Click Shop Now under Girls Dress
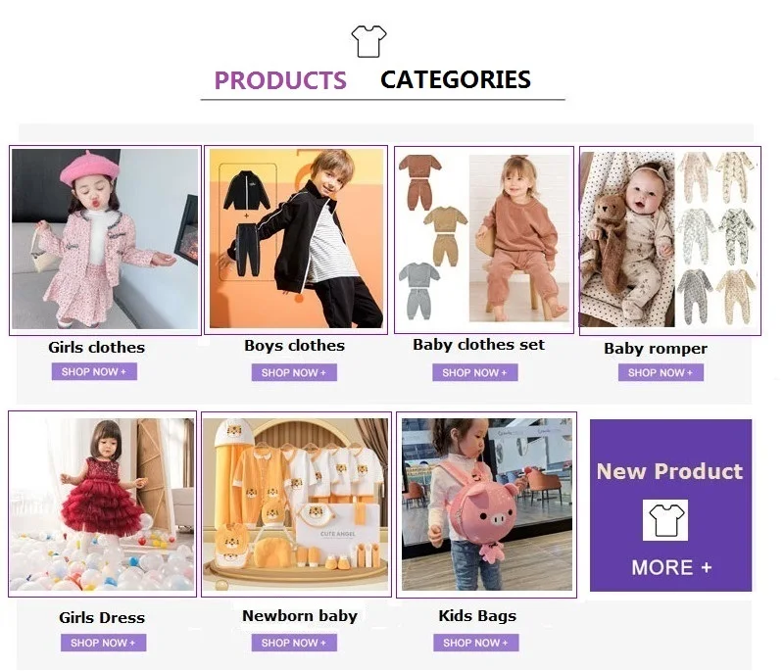784x672 pixels. pyautogui.click(x=104, y=643)
